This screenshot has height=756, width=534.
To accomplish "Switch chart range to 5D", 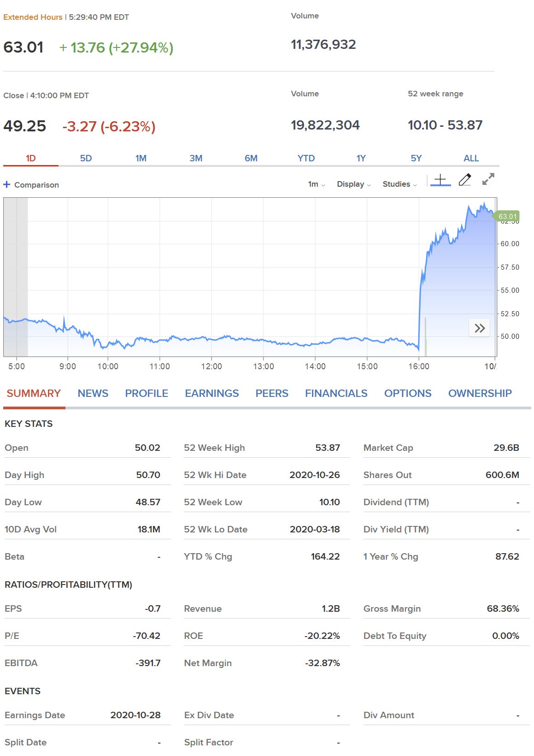I will tap(86, 159).
